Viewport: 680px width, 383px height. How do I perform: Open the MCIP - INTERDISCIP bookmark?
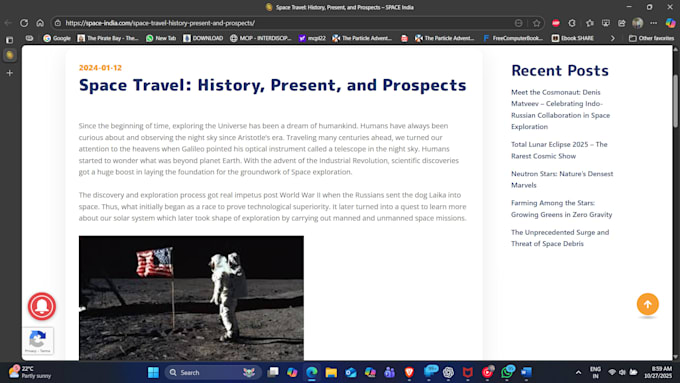(x=261, y=38)
